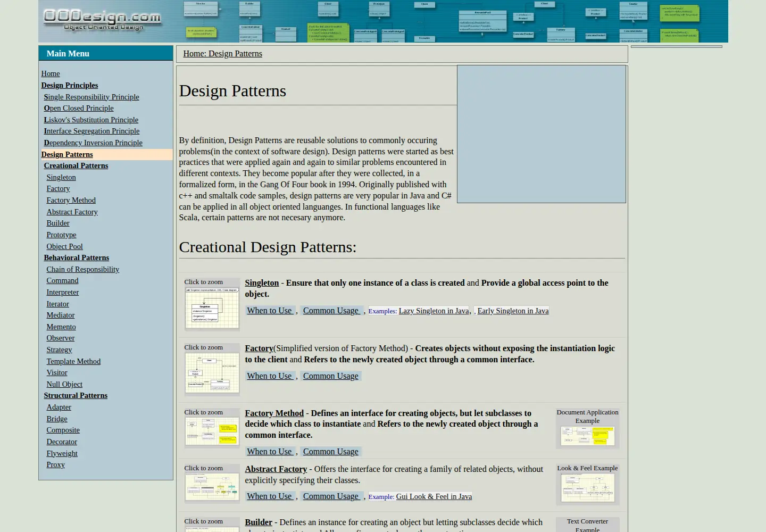Click the Home: Design Patterns breadcrumb
Screen dimensions: 766x532
pyautogui.click(x=222, y=54)
